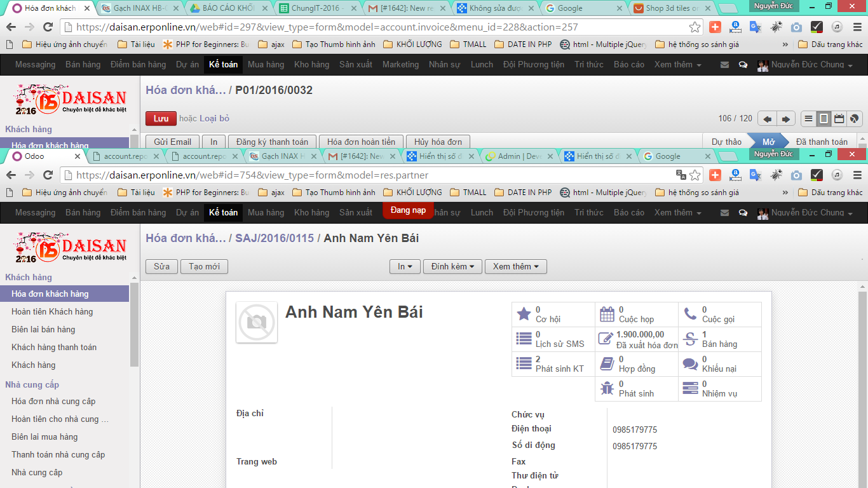The height and width of the screenshot is (488, 868).
Task: Click translate page icon in front address bar
Action: (x=681, y=175)
